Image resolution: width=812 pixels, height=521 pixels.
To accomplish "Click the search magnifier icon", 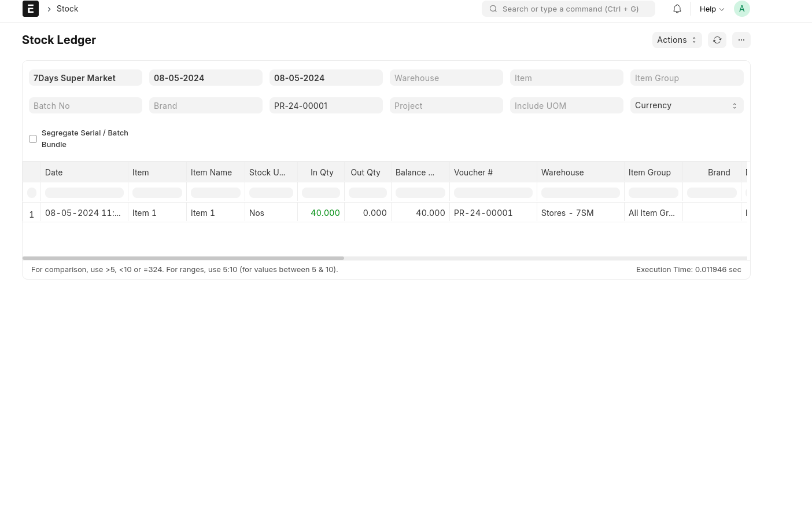I will tap(493, 9).
